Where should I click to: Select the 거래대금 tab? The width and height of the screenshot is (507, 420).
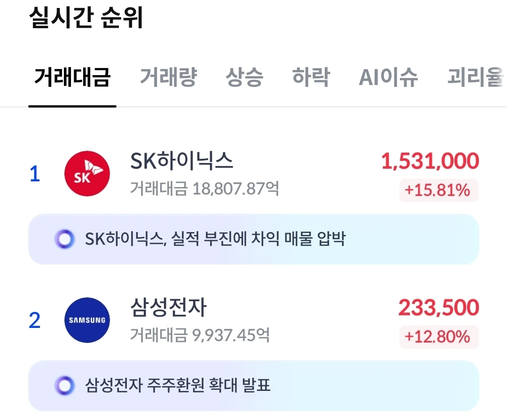click(x=72, y=77)
